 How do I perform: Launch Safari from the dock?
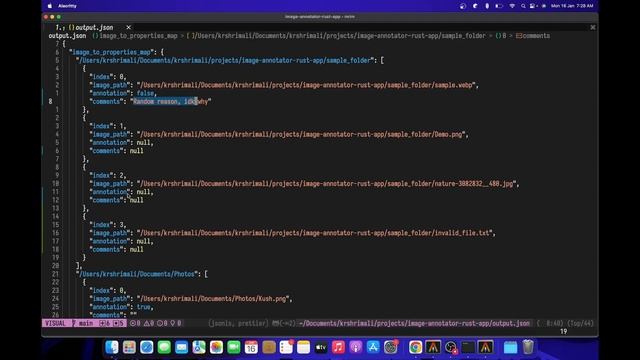(x=147, y=347)
